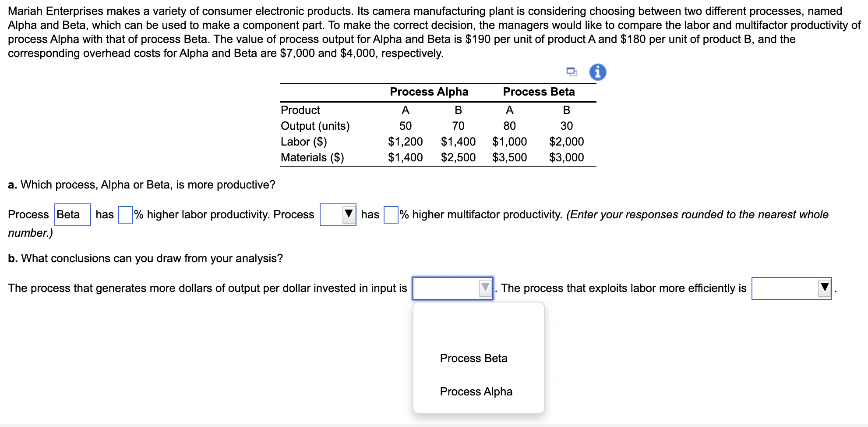The image size is (868, 427).
Task: Click the Materials ($) row label
Action: pos(312,157)
